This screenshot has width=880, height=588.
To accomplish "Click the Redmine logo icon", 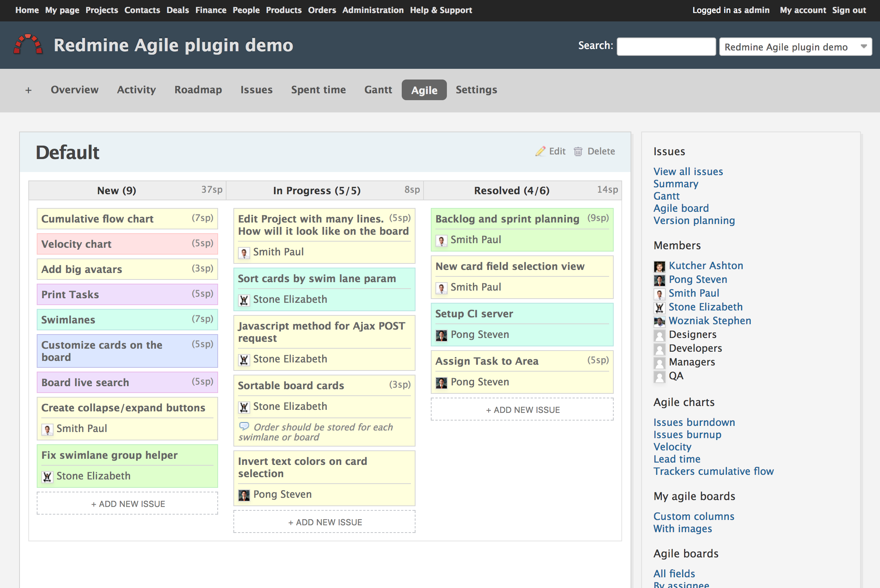I will click(28, 45).
